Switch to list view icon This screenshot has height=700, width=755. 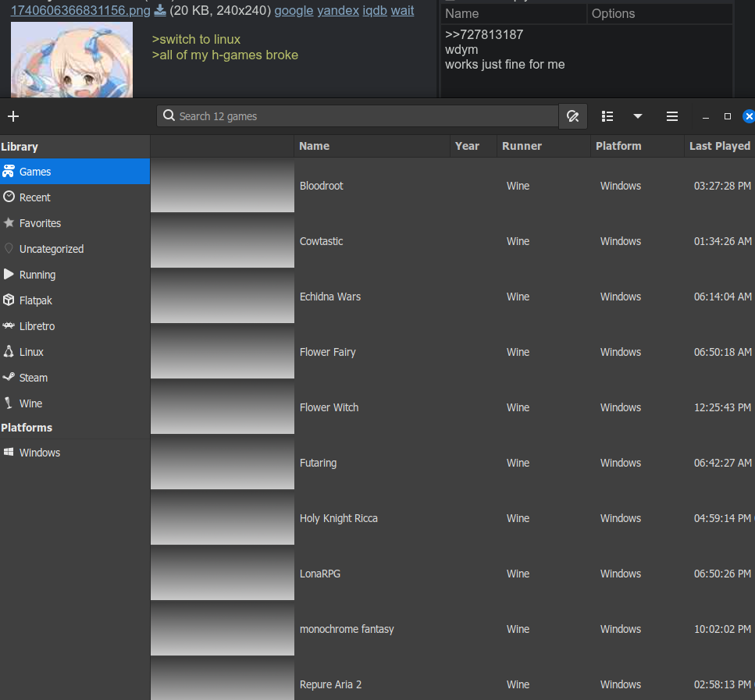[x=607, y=116]
